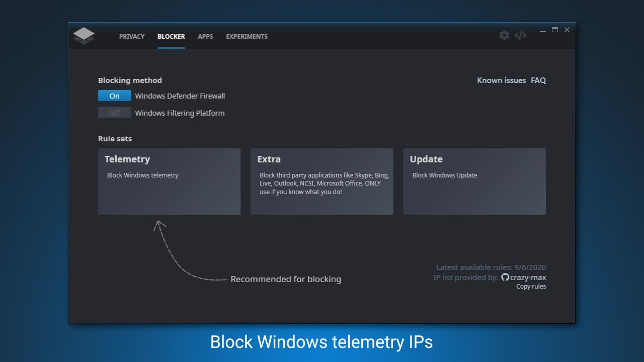The image size is (644, 362).
Task: Switch to the Privacy tab
Action: [x=132, y=37]
